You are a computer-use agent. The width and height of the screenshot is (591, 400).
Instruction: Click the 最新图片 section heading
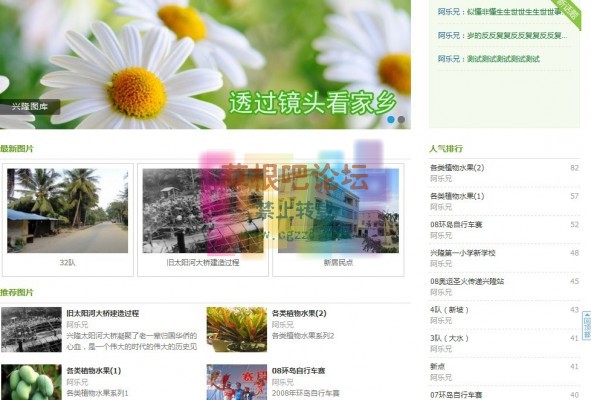tap(17, 149)
